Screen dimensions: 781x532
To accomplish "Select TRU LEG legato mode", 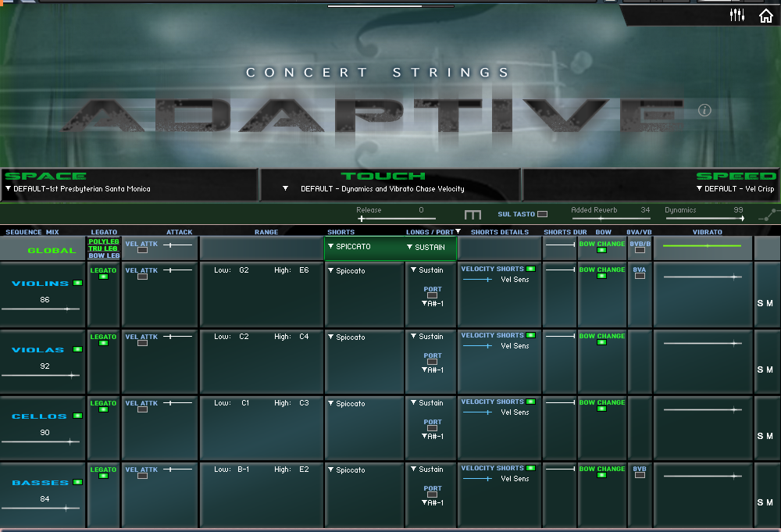I will pos(103,248).
